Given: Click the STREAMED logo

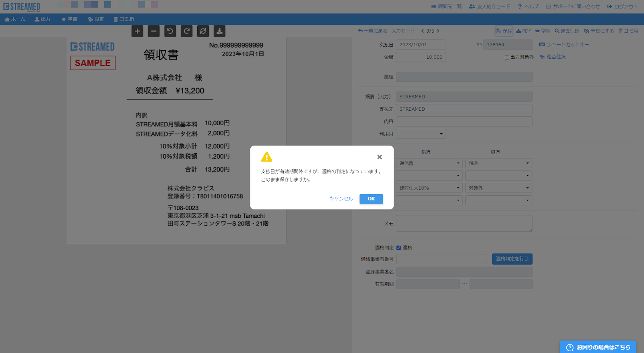Looking at the screenshot, I should click(22, 6).
